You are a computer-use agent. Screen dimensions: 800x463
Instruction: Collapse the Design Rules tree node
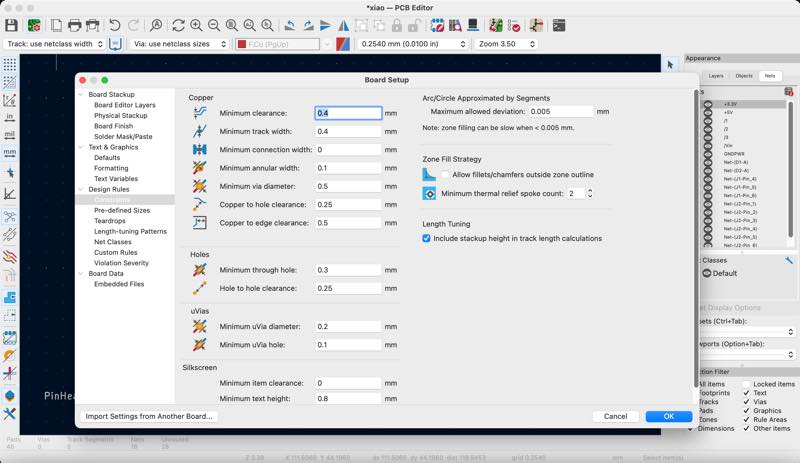(x=81, y=189)
